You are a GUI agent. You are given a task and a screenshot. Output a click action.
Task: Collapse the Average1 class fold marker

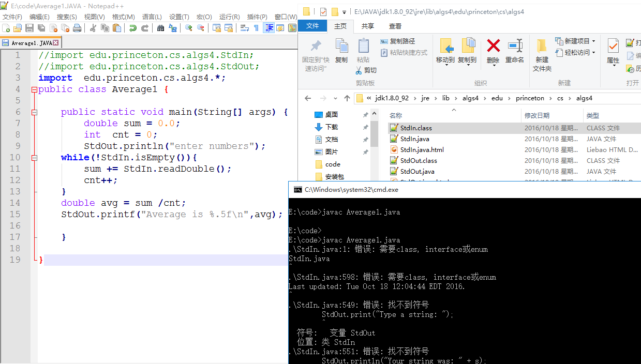pos(35,89)
